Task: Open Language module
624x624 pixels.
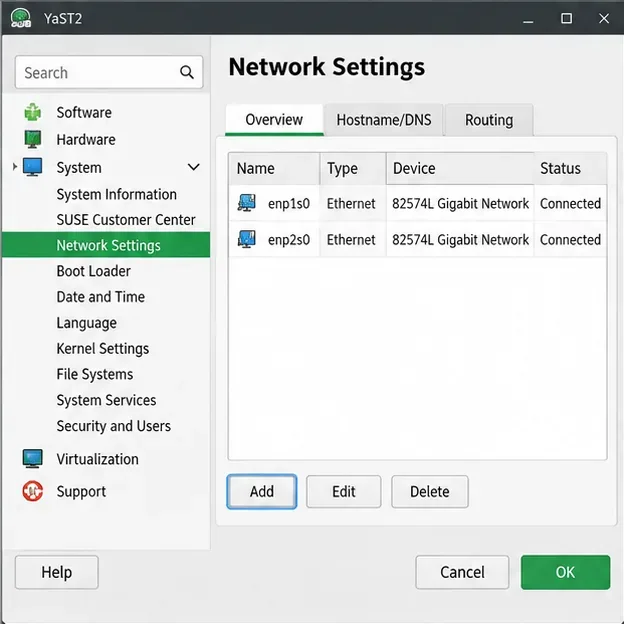Action: tap(86, 323)
